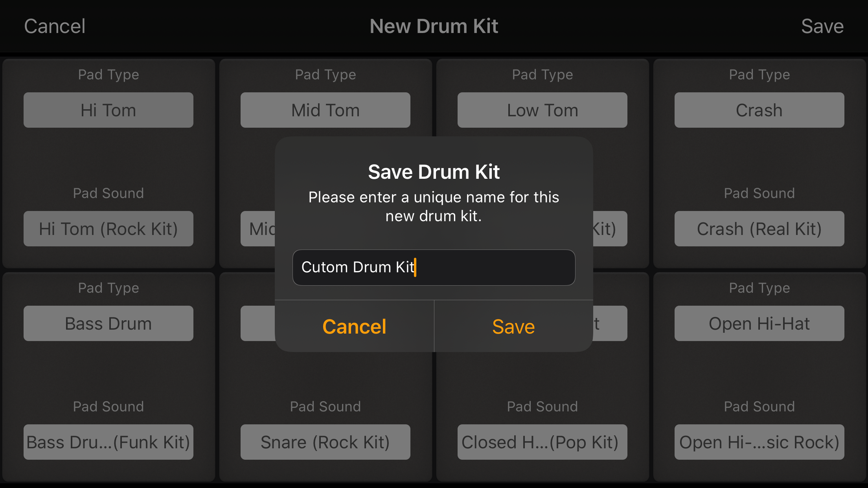Change the Snare (Rock Kit) pad sound

tap(325, 442)
